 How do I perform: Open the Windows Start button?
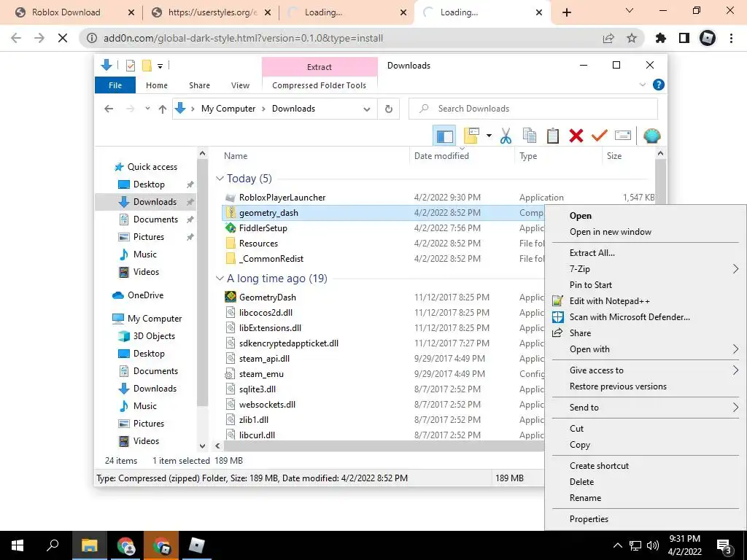18,545
